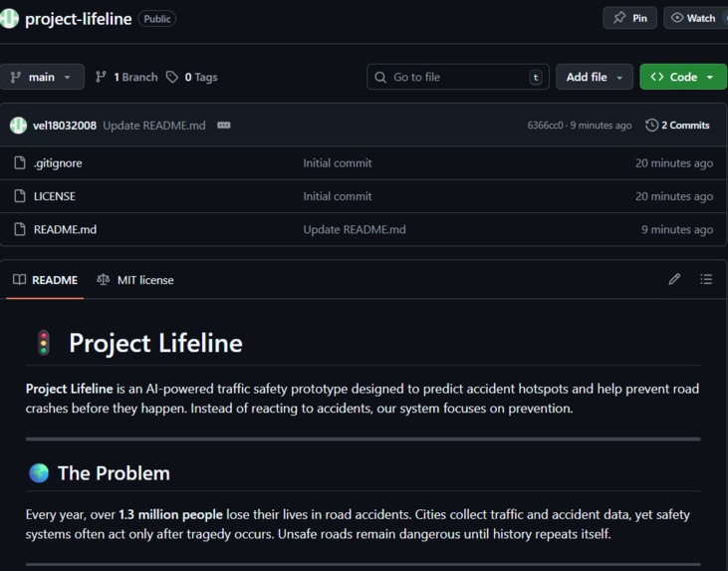Click 20 minutes ago in .gitignore row

(674, 163)
